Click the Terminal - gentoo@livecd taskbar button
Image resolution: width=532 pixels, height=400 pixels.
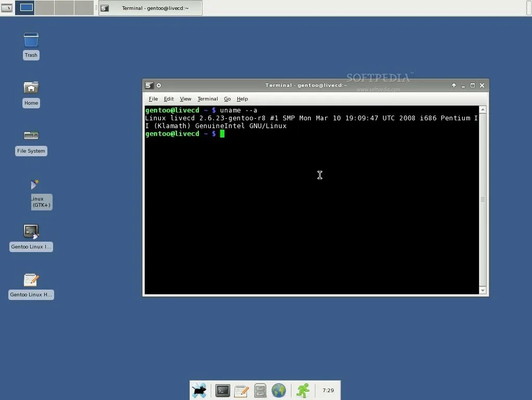[x=150, y=8]
